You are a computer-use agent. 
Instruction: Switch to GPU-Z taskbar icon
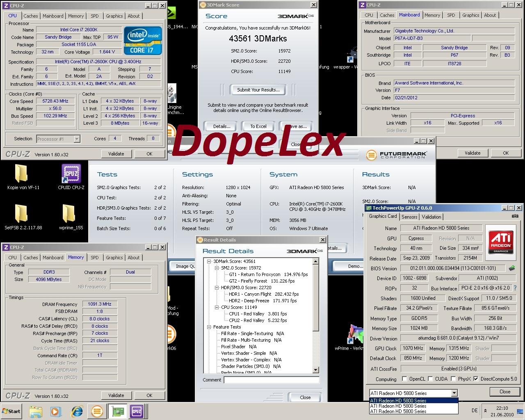117,411
